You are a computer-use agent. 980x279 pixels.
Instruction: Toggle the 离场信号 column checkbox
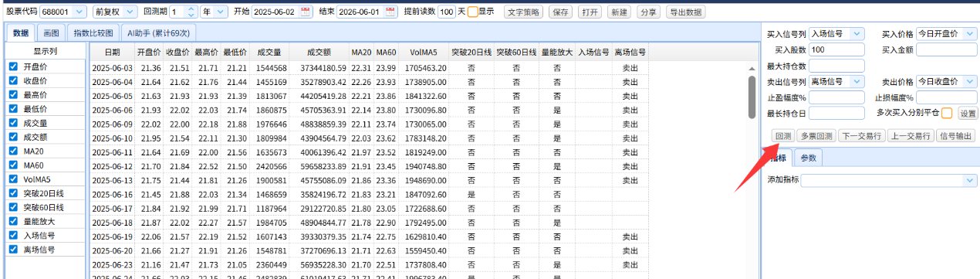(13, 250)
